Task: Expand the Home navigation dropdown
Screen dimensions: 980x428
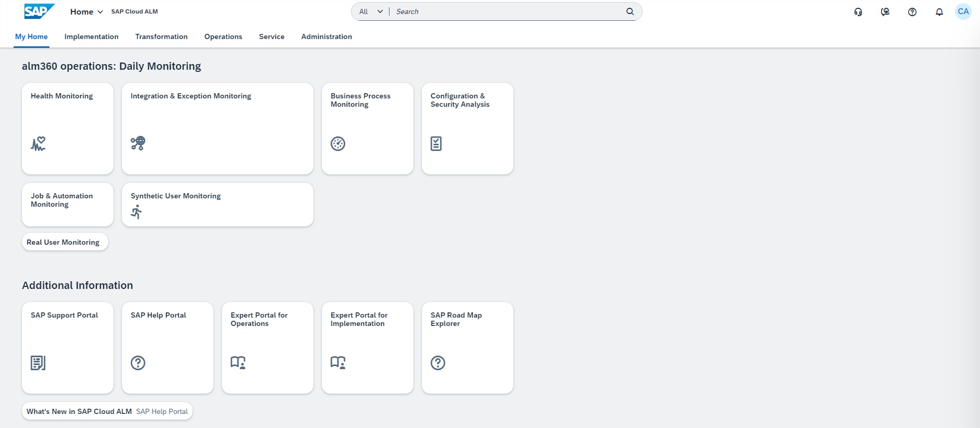Action: pos(86,11)
